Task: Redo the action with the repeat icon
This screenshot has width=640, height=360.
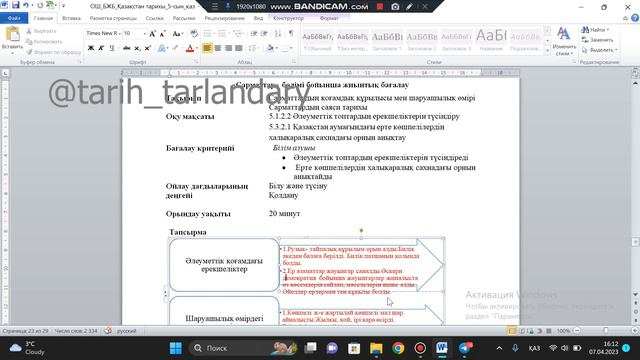Action: pos(40,5)
